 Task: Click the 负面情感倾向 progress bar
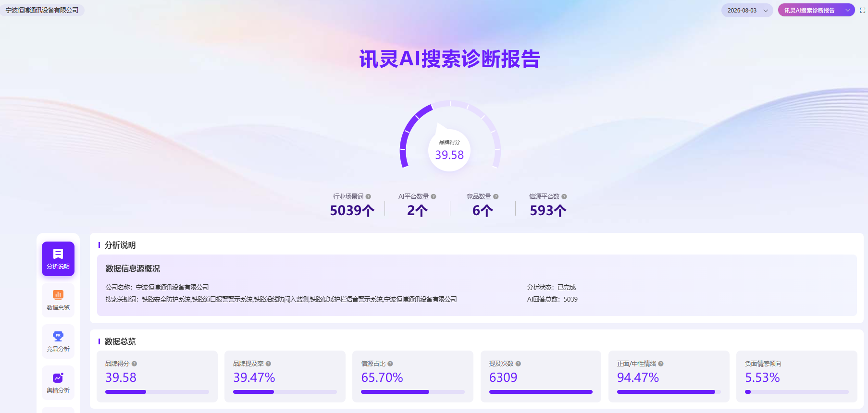point(797,392)
